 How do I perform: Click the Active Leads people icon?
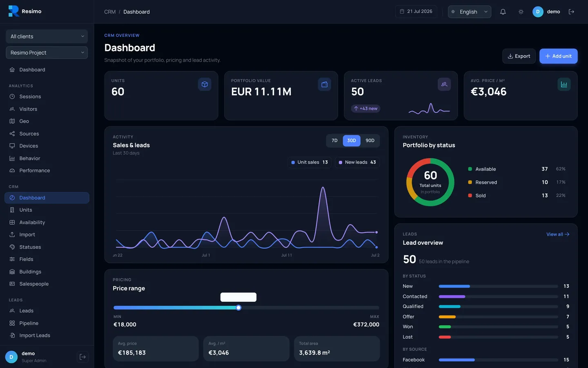[444, 84]
